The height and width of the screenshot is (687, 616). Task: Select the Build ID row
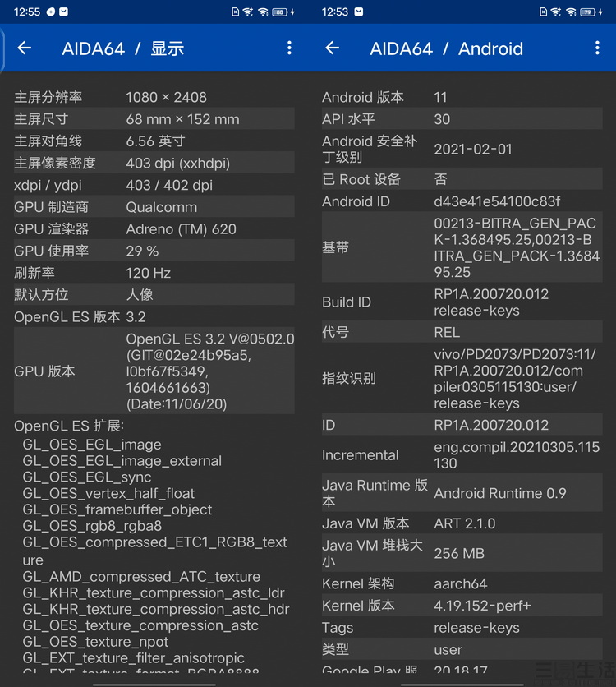point(462,302)
